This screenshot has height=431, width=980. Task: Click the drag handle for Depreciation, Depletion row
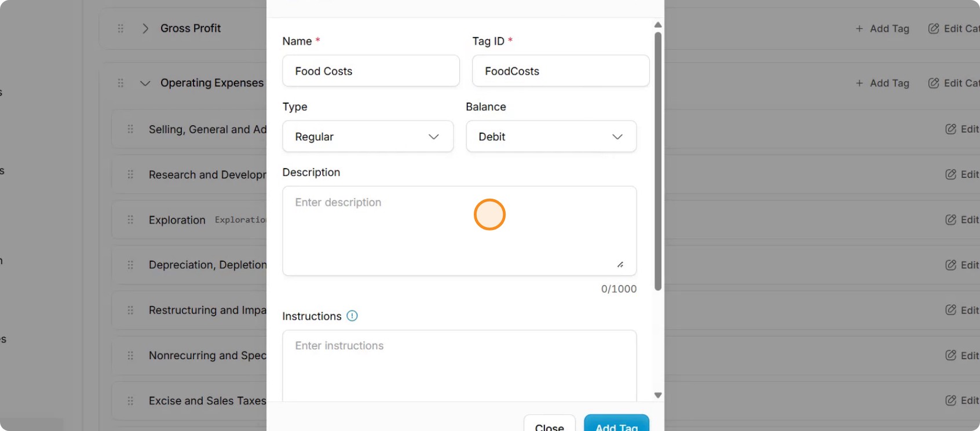[x=130, y=265]
